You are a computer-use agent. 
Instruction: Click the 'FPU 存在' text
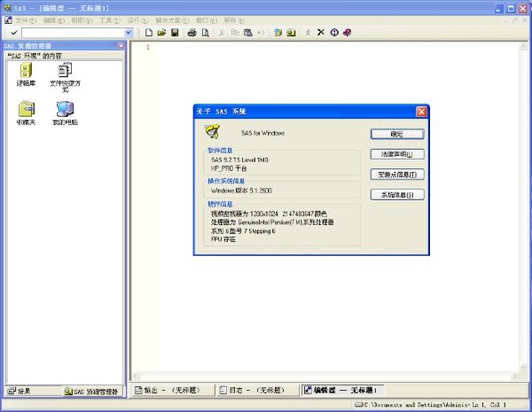tap(223, 239)
